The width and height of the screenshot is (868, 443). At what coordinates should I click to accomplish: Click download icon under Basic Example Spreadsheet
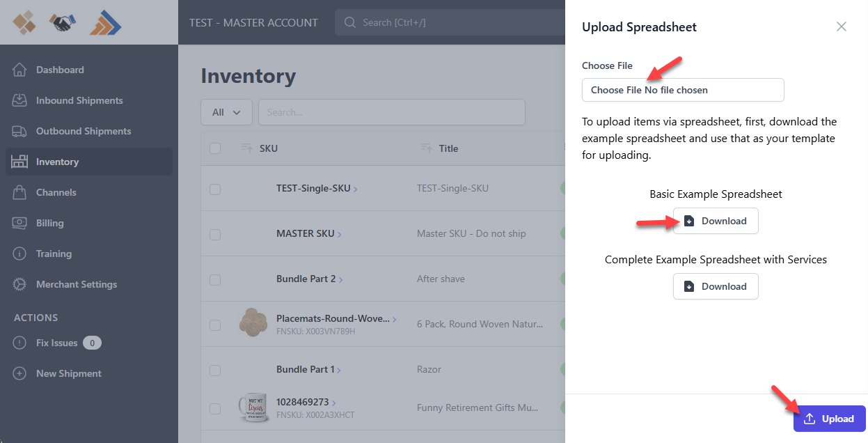[x=689, y=221]
